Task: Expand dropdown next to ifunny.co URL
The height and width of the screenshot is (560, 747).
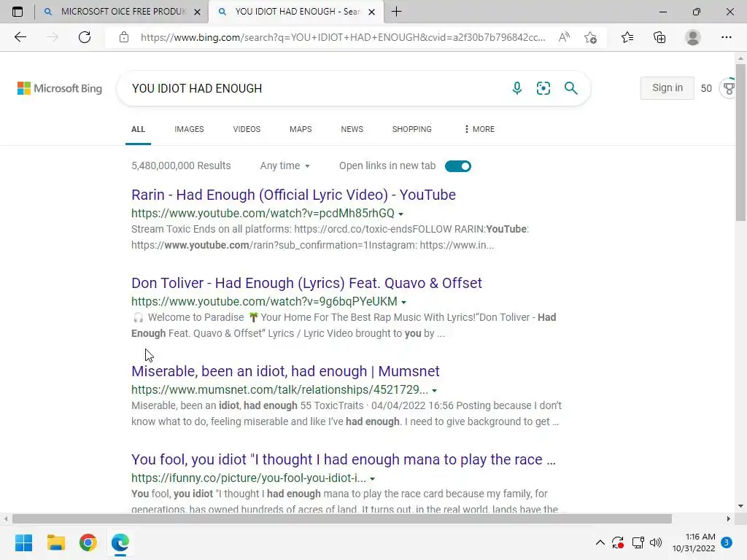Action: pos(373,478)
